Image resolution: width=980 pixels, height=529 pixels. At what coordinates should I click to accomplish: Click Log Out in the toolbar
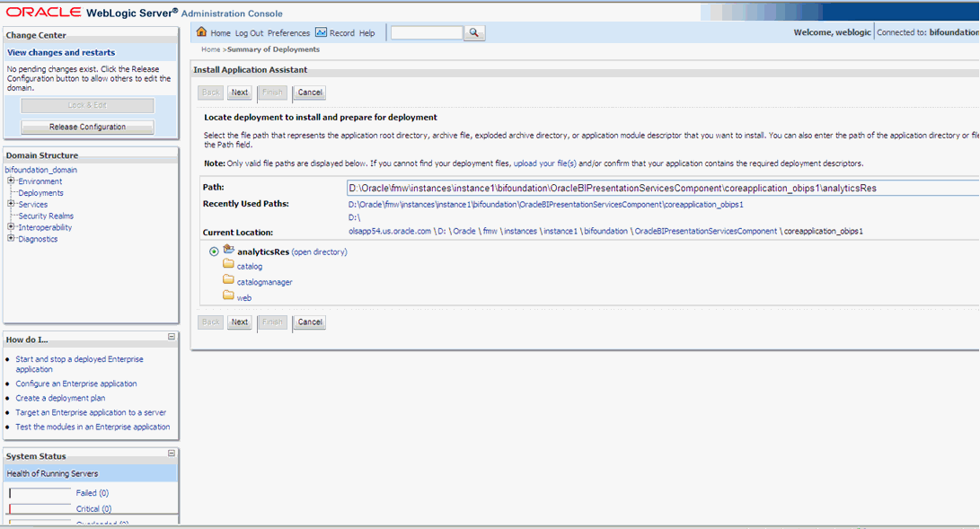point(249,33)
